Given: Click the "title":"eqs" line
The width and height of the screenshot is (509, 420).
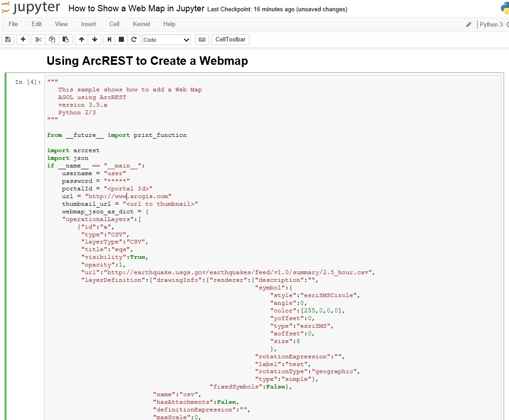Looking at the screenshot, I should coord(107,249).
